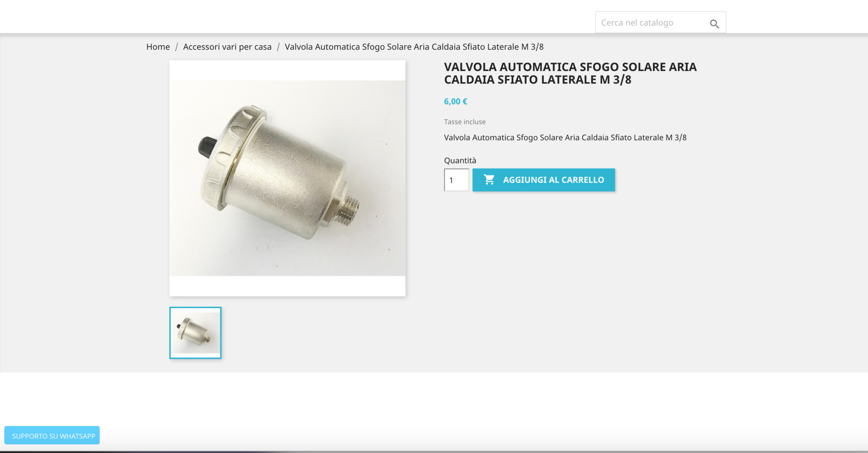868x453 pixels.
Task: Click the 'AGGIUNGI AL CARRELLO' button text
Action: (x=553, y=180)
